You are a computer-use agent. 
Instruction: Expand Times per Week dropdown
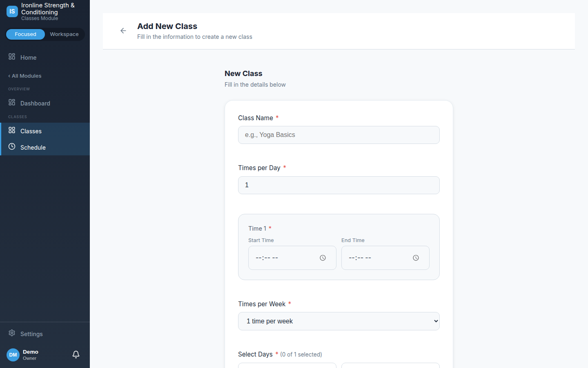pos(339,321)
